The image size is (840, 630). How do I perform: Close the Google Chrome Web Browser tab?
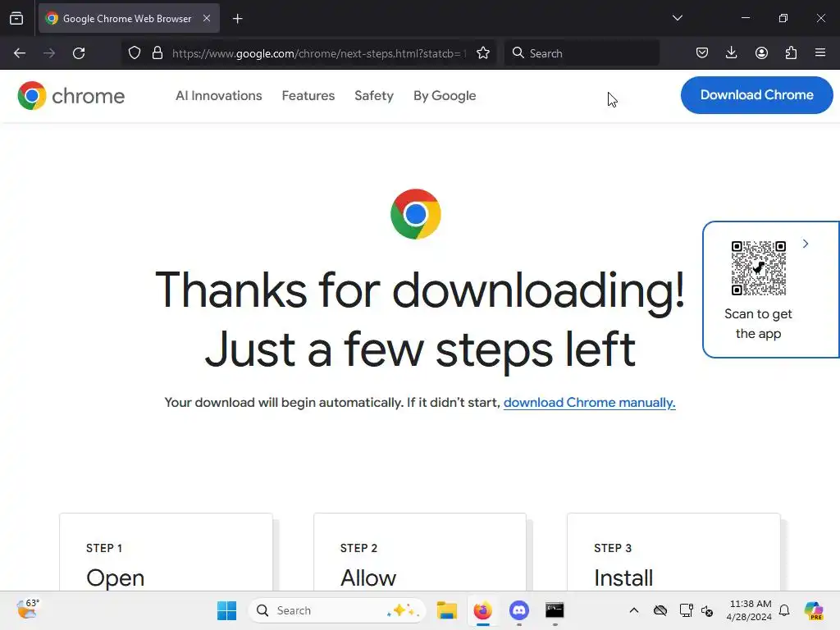coord(207,18)
